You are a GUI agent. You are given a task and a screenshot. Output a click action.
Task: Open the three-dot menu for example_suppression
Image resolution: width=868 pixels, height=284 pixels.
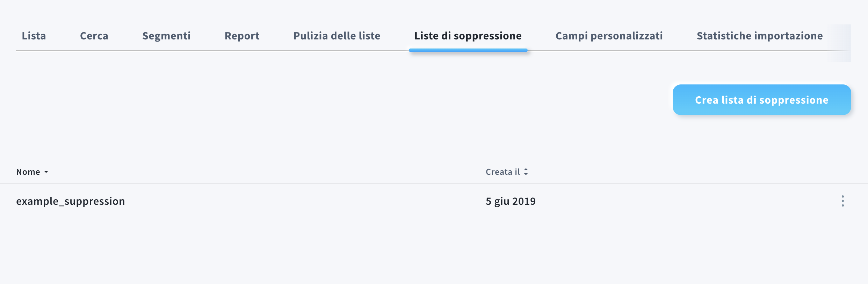[x=842, y=201]
